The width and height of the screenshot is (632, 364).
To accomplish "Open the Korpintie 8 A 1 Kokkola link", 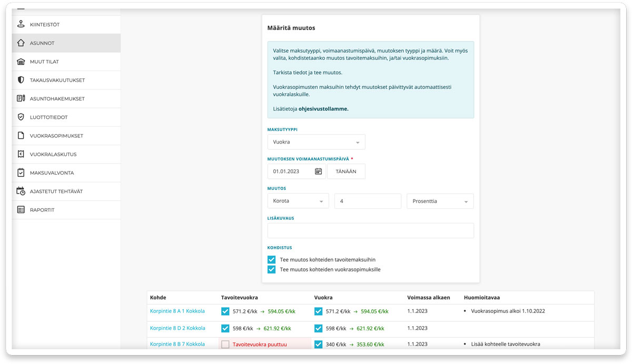I will tap(177, 311).
